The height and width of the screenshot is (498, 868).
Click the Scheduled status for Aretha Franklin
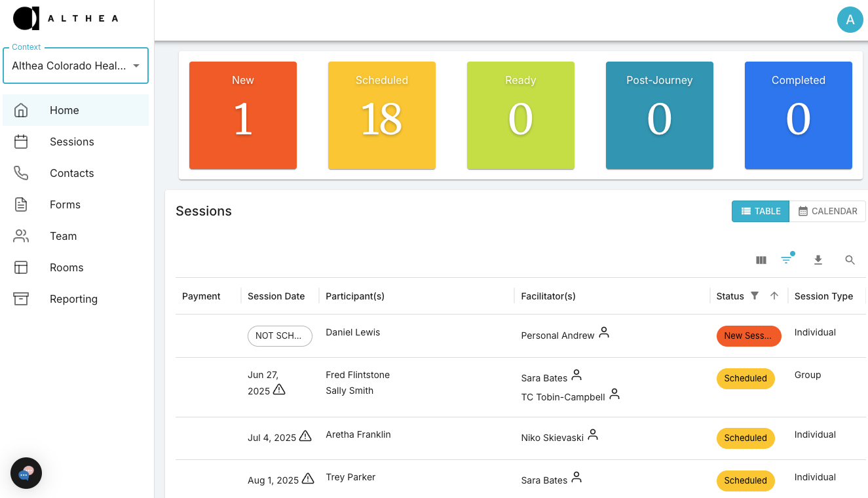tap(745, 438)
